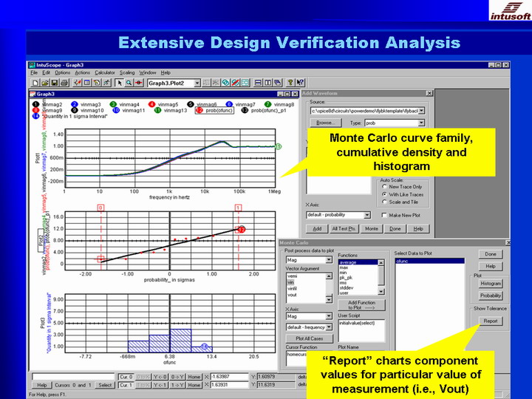Viewport: 532px width, 399px height.
Task: Click the cascade windows toolbar icon
Action: coord(278,83)
